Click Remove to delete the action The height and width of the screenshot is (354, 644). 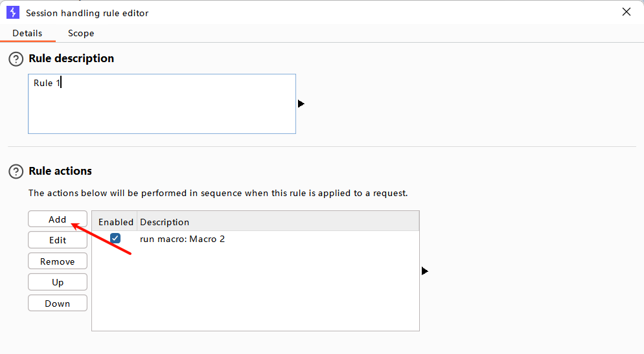(x=58, y=261)
